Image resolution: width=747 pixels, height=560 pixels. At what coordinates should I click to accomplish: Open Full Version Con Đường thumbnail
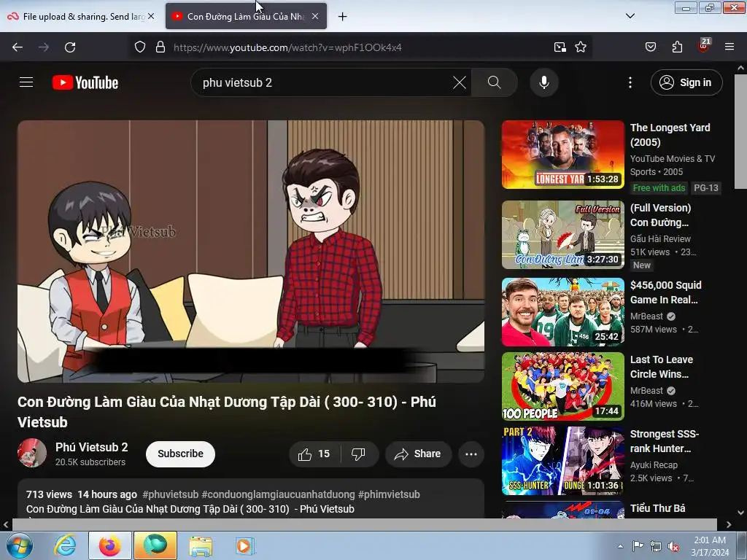(562, 234)
